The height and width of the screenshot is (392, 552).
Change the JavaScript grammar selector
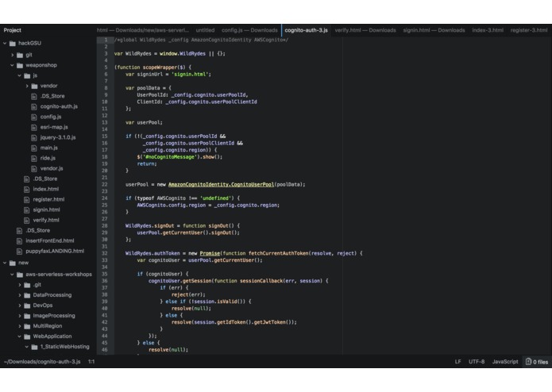(505, 361)
